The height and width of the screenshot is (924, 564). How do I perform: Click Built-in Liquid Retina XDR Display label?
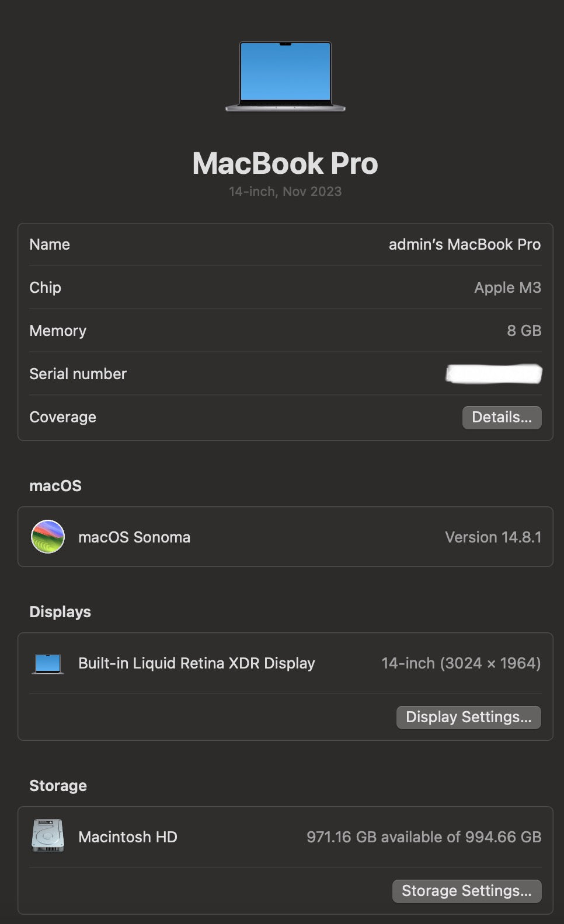(196, 663)
